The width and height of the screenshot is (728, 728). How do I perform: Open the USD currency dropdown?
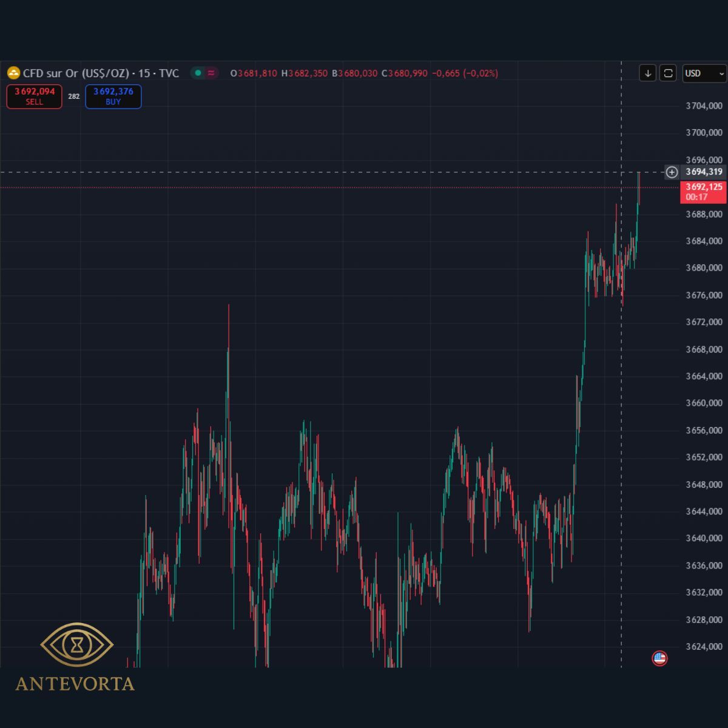tap(704, 73)
